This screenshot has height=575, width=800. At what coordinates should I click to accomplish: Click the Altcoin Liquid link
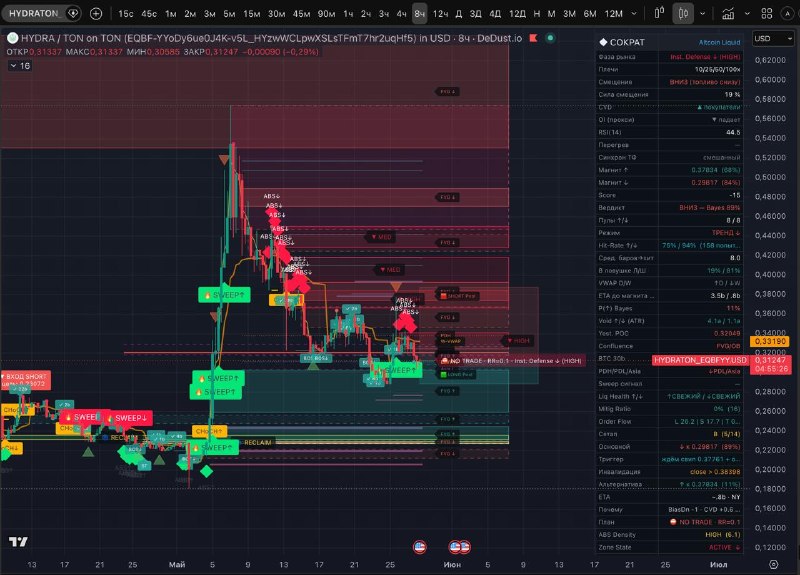pos(719,42)
